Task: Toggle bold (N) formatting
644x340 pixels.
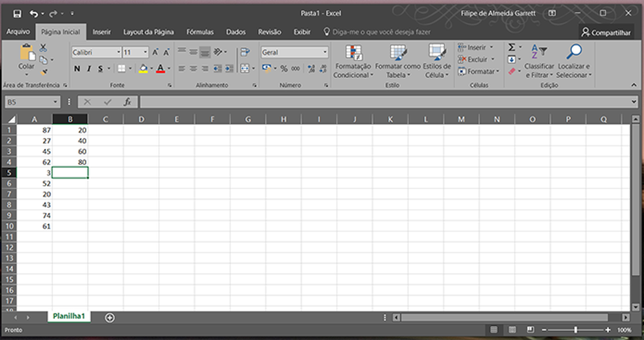Action: [x=77, y=69]
